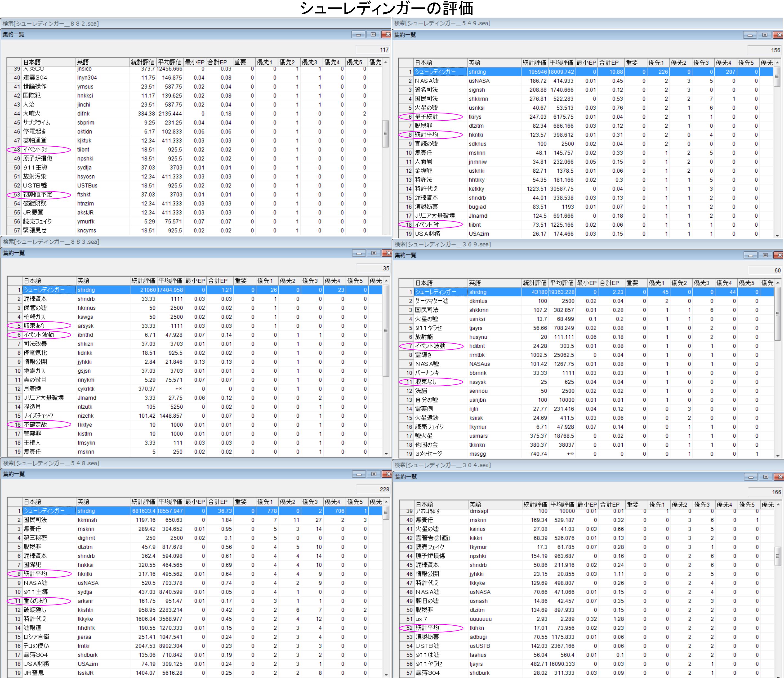
Task: Click scroll-down arrow in 5 4 9.sea table
Action: (x=777, y=236)
